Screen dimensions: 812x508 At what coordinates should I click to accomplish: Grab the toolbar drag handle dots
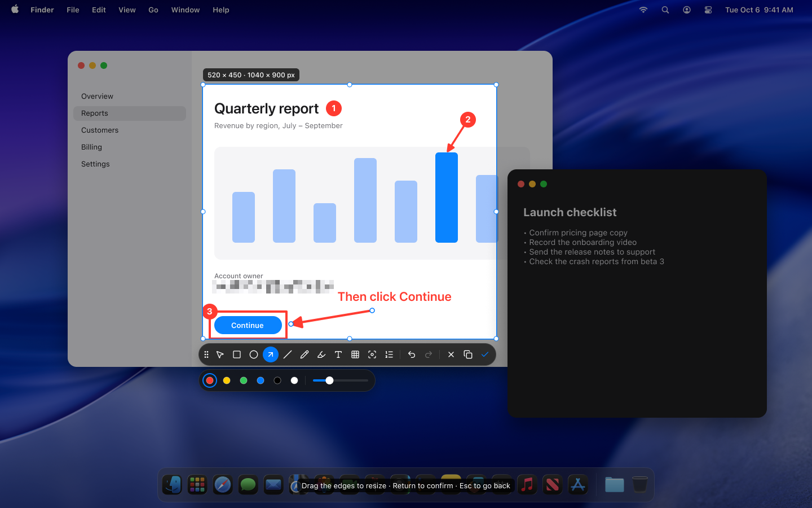click(x=206, y=354)
